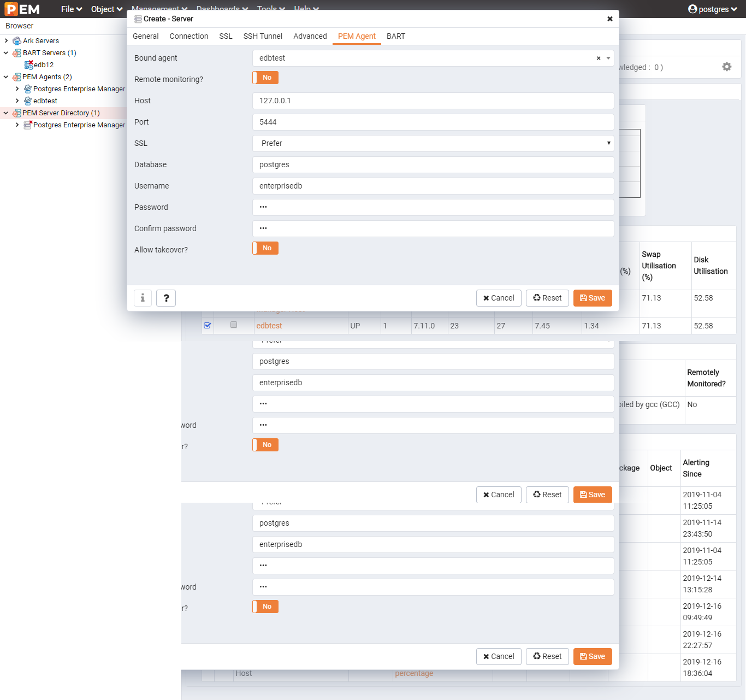Tick the checked box in the edbtest row
Viewport: 746px width, 700px height.
click(x=208, y=325)
